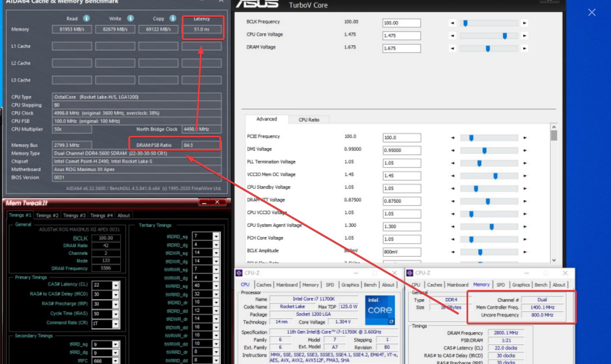Click right arrow of DRAM Voltage slider
611x364 pixels.
pos(525,49)
